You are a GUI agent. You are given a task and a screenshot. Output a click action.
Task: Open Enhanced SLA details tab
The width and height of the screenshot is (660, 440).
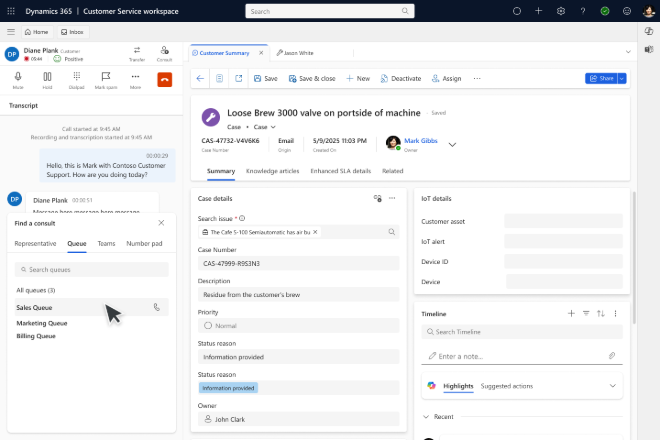[x=341, y=171]
